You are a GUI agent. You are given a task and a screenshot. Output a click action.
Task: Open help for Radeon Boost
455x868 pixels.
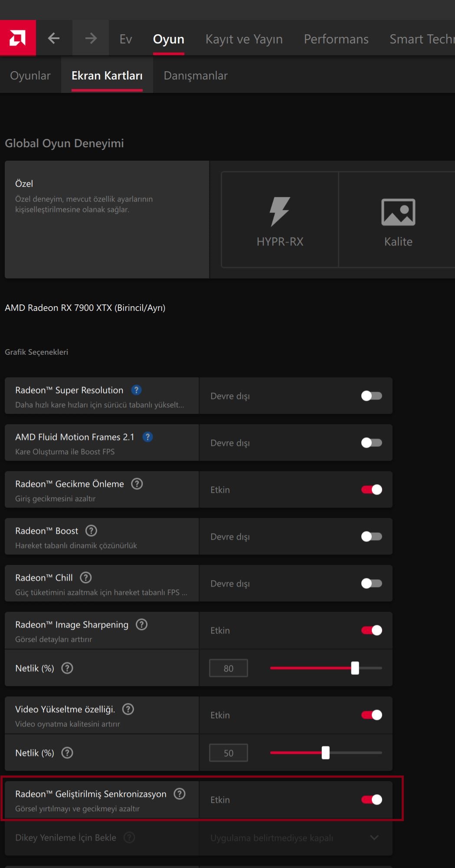[91, 531]
